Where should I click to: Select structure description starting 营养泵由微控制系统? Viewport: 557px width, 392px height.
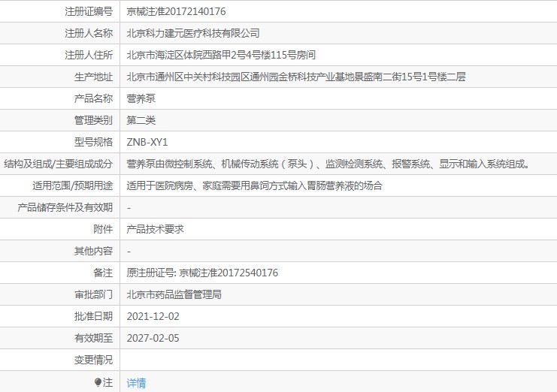(328, 164)
